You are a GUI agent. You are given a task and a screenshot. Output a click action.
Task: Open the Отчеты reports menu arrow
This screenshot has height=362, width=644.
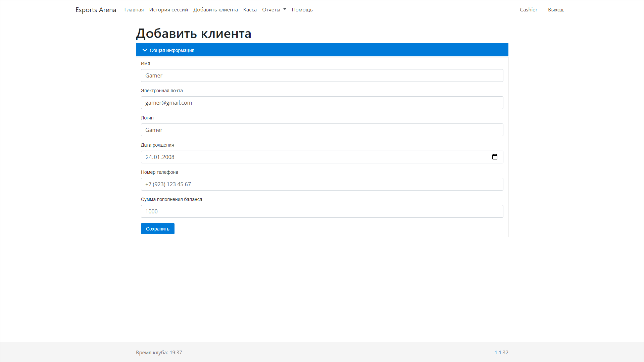285,10
